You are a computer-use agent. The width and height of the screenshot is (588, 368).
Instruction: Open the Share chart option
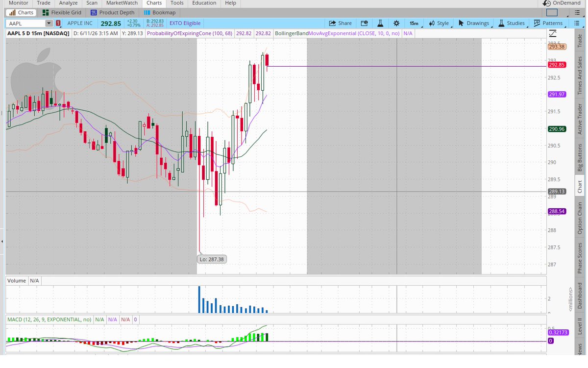340,23
